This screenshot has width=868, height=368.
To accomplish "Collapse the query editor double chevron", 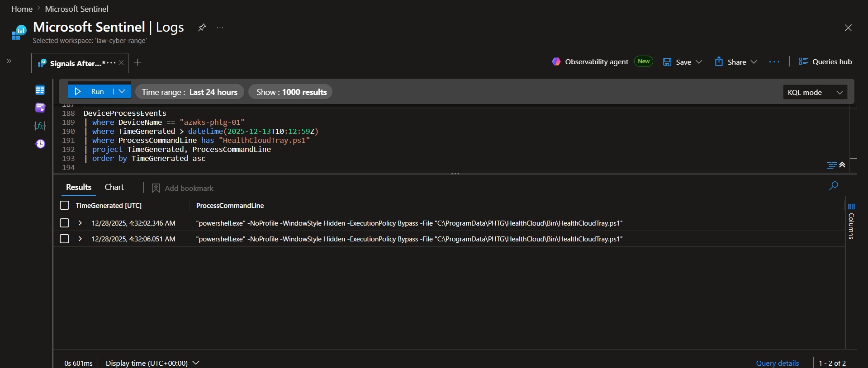I will click(842, 165).
